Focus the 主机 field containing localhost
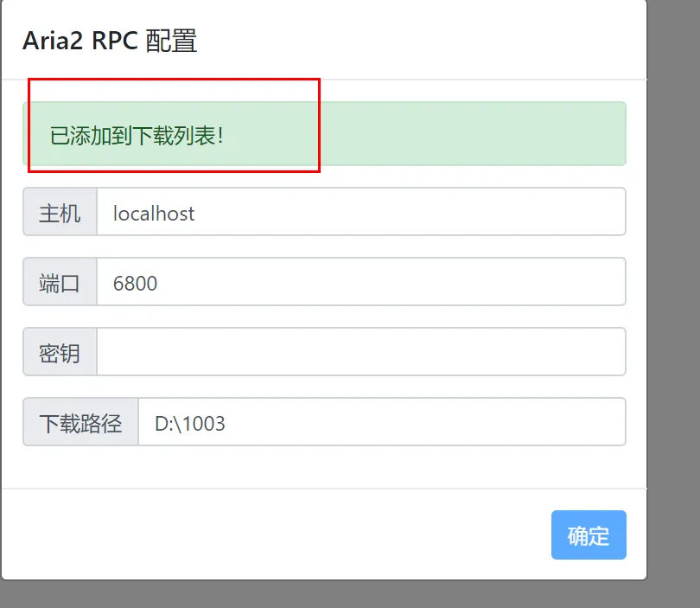The width and height of the screenshot is (700, 608). click(x=361, y=212)
